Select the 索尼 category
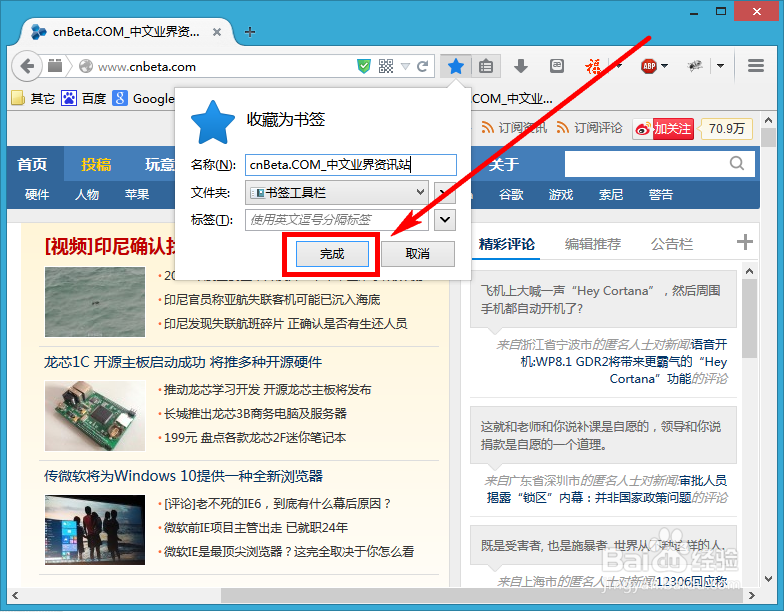 (x=610, y=194)
